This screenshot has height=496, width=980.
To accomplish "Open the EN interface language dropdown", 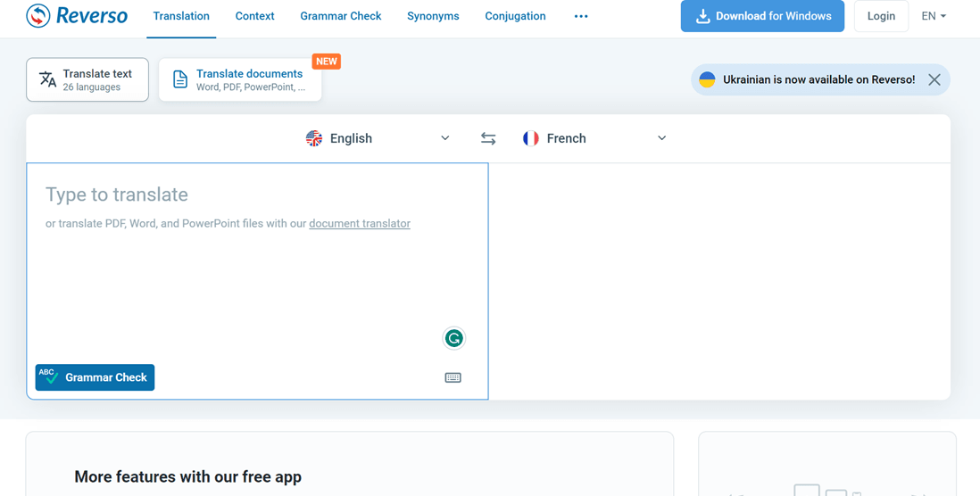I will (934, 16).
